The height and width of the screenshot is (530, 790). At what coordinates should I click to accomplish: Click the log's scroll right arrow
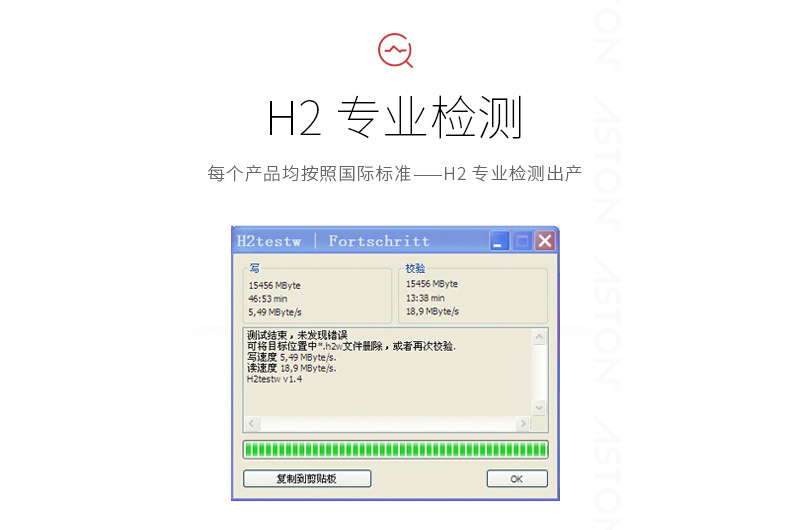pyautogui.click(x=523, y=424)
